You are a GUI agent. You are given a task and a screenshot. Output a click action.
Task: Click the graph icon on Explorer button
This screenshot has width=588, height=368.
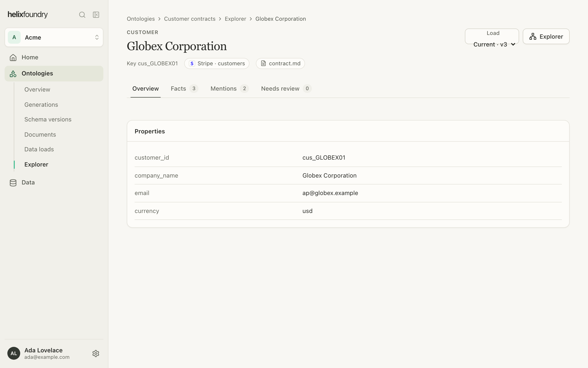click(x=533, y=37)
